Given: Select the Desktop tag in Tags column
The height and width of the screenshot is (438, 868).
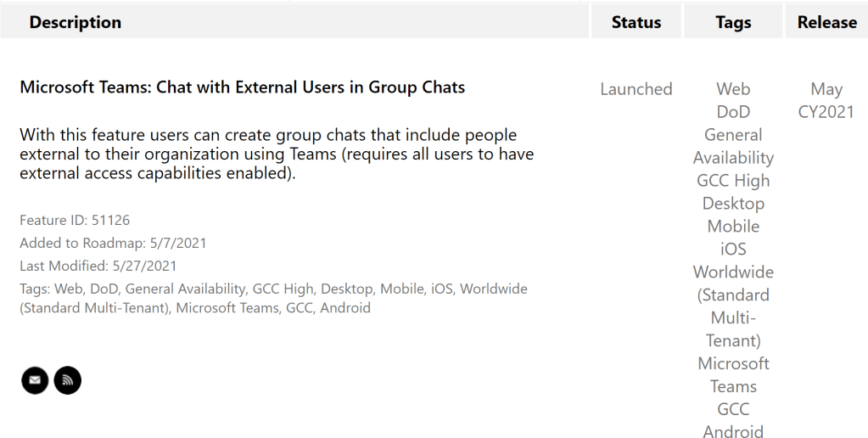Looking at the screenshot, I should [733, 204].
